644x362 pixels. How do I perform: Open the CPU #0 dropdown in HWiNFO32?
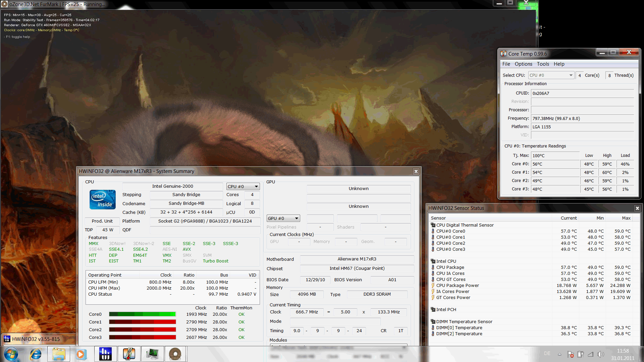click(243, 187)
